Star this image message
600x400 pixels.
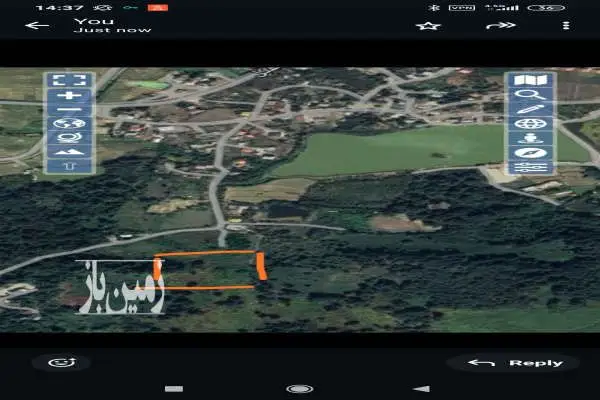(429, 26)
